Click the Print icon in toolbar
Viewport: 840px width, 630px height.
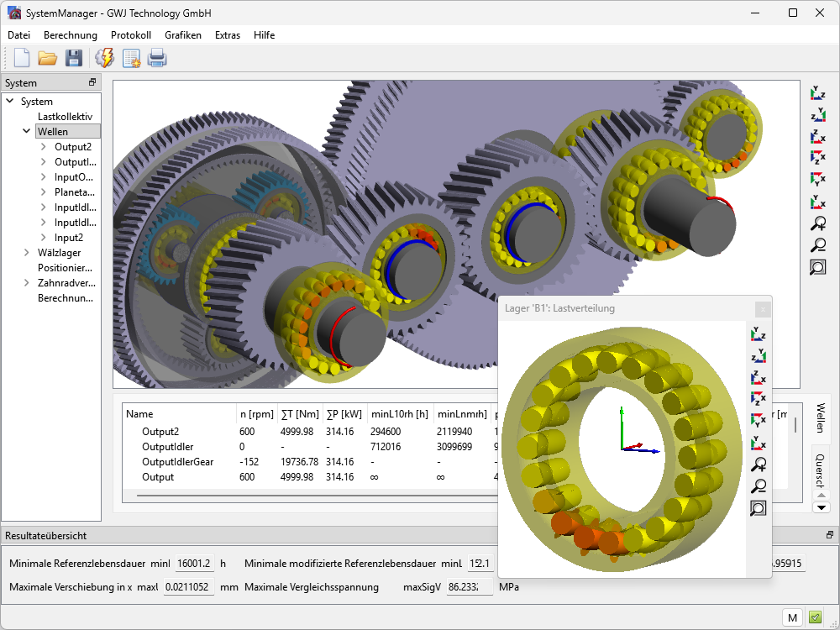pos(157,58)
